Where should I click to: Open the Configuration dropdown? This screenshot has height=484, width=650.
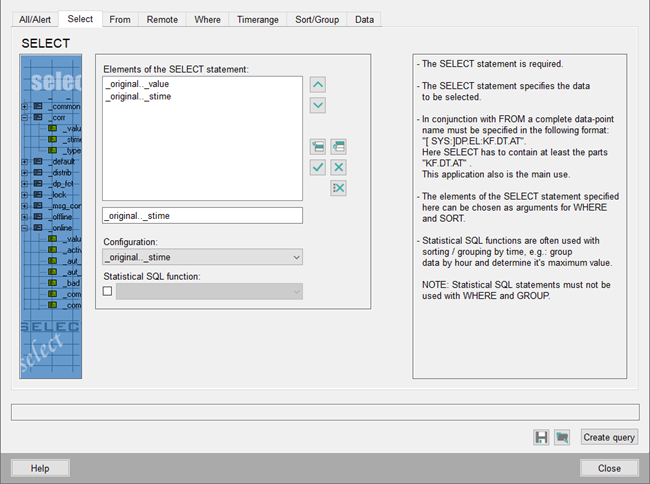[x=203, y=258]
